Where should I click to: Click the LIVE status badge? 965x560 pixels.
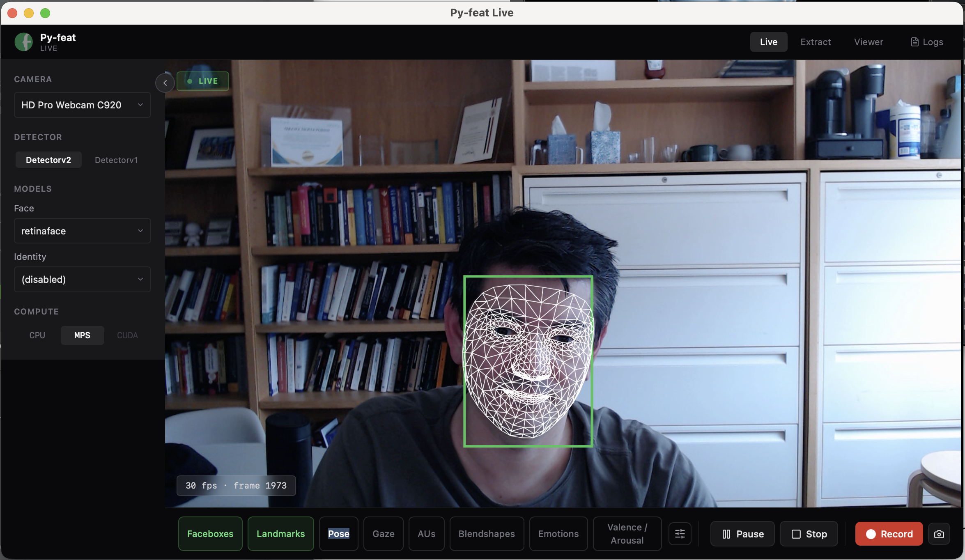203,81
